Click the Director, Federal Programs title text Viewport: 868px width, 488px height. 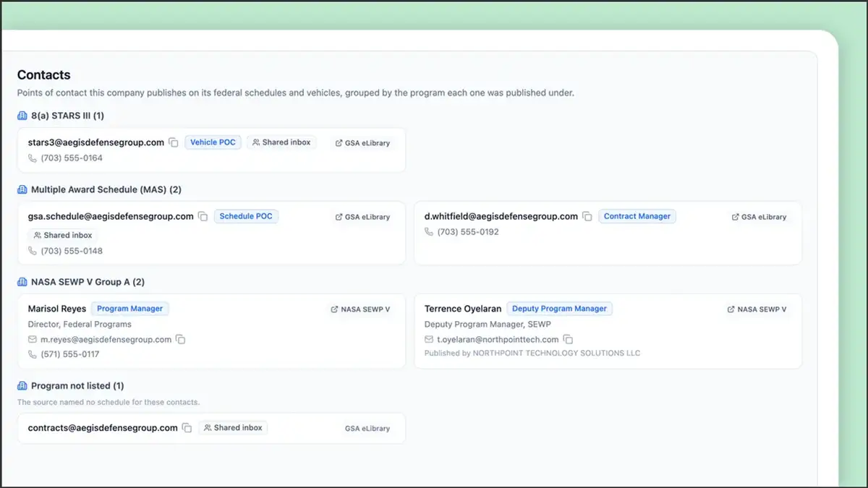80,324
